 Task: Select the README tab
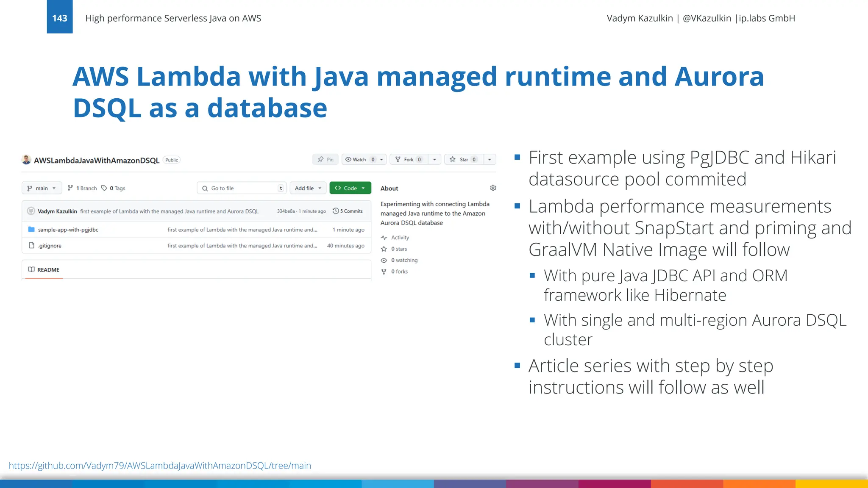pos(44,270)
